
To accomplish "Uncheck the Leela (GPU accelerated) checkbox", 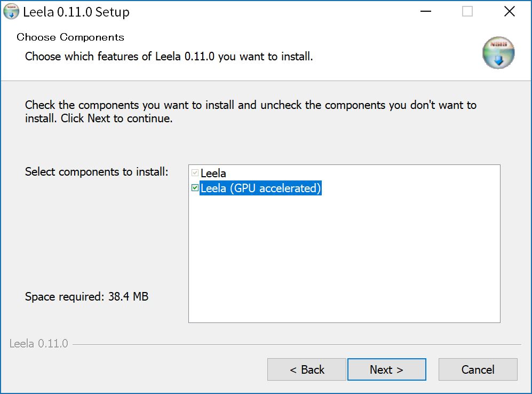I will (195, 188).
